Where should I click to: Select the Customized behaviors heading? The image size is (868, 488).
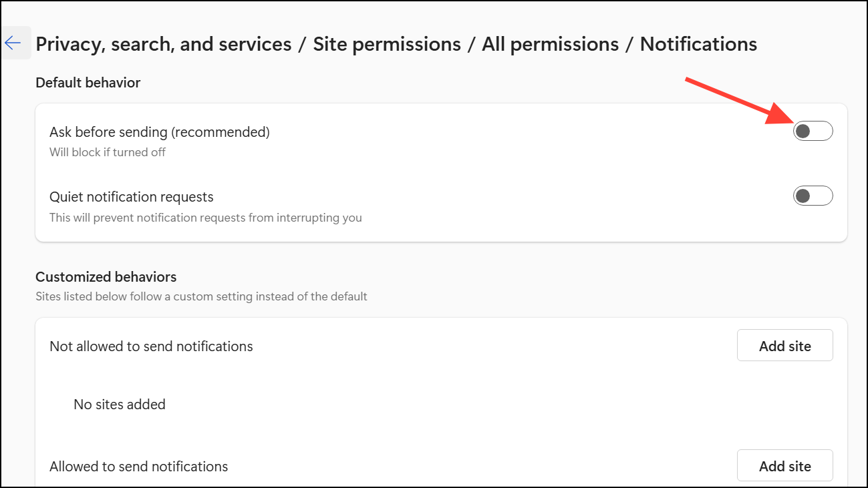106,277
